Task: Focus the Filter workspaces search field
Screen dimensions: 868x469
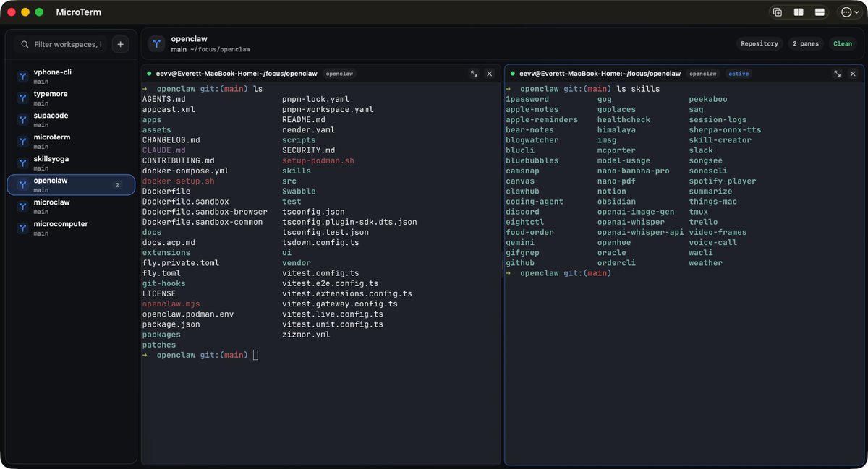Action: point(61,44)
